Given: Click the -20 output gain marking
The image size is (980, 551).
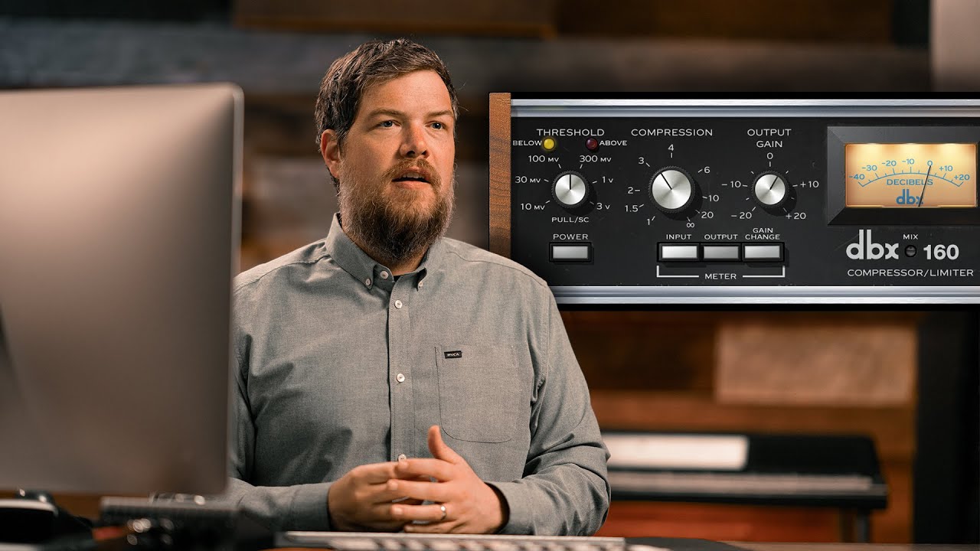Looking at the screenshot, I should tap(741, 216).
